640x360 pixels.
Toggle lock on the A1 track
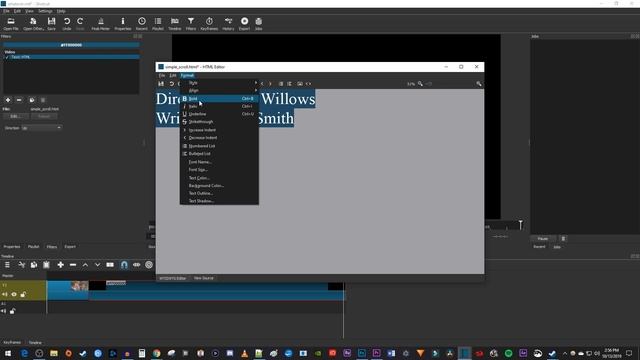click(x=12, y=311)
